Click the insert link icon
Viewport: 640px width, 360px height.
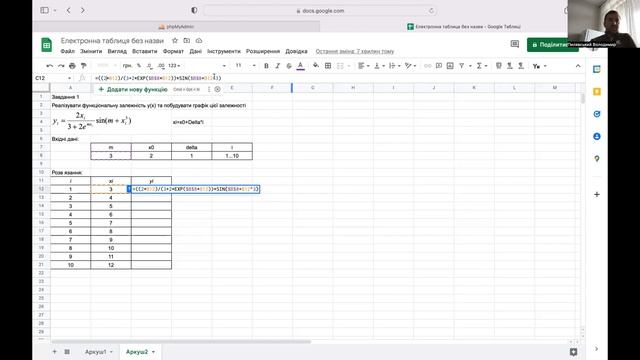pos(427,66)
